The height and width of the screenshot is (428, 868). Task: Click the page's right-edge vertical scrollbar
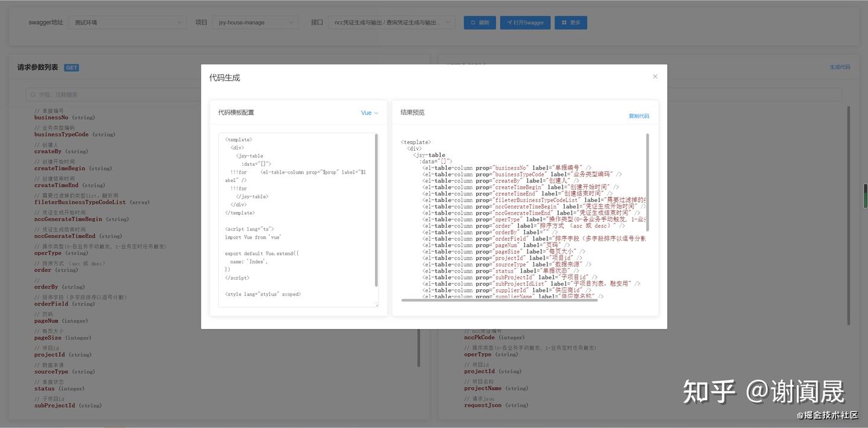[864, 194]
